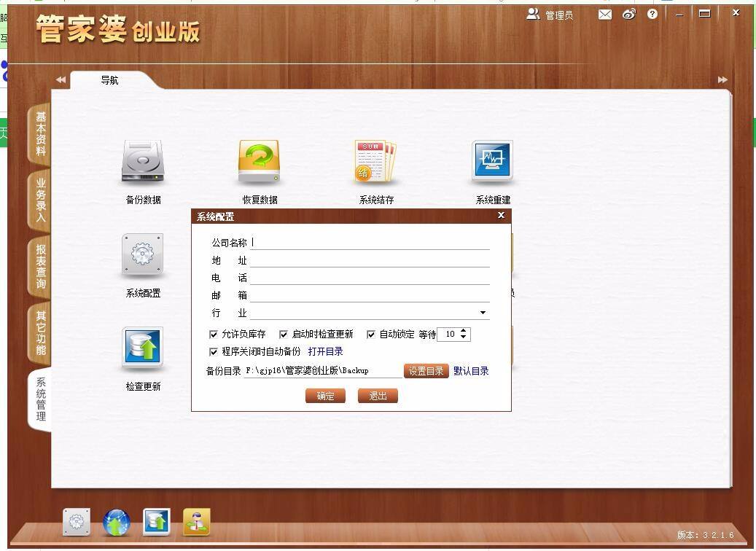Click the Weibo icon in the title bar
Viewport: 756px width, 551px height.
pos(628,14)
